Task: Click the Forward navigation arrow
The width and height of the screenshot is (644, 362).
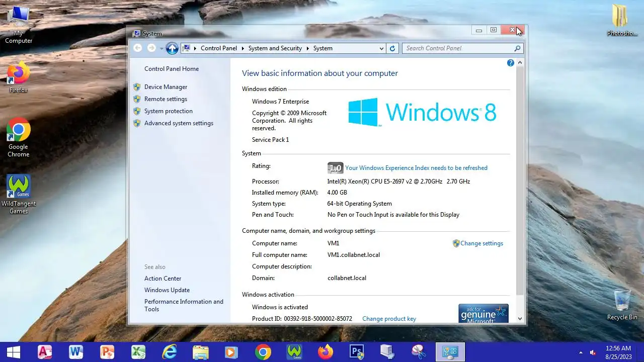Action: click(151, 48)
